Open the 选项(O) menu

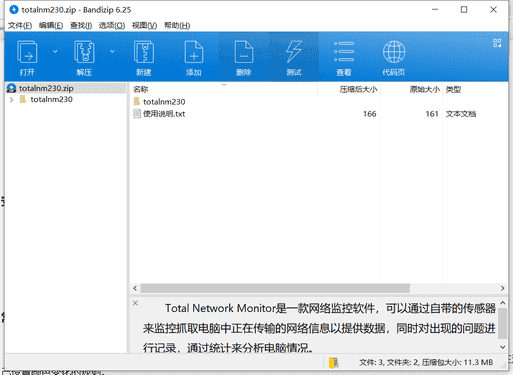click(112, 26)
